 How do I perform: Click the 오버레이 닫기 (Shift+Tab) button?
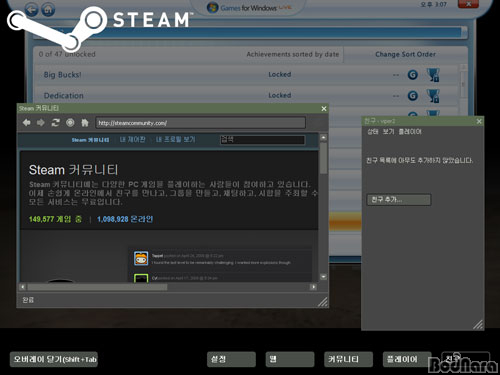pos(54,359)
